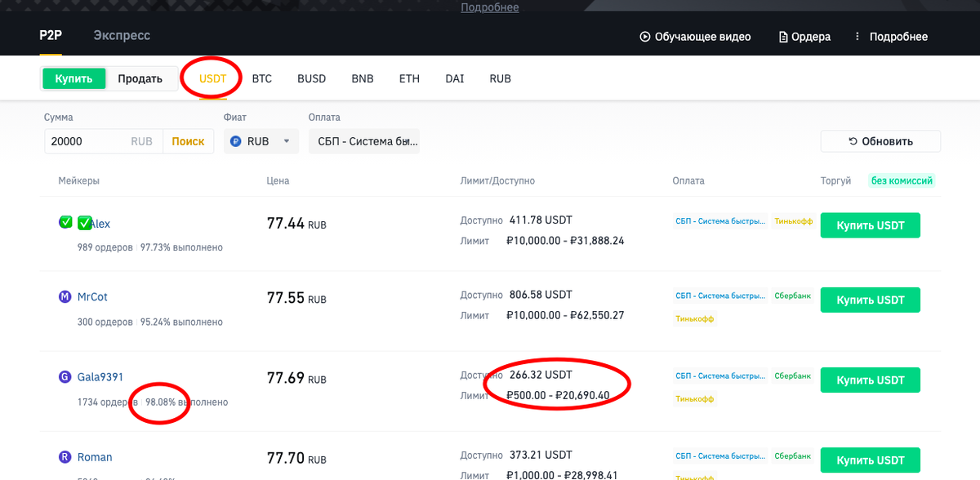Buy USDT from Alex at 77.44
The image size is (980, 480).
871,226
